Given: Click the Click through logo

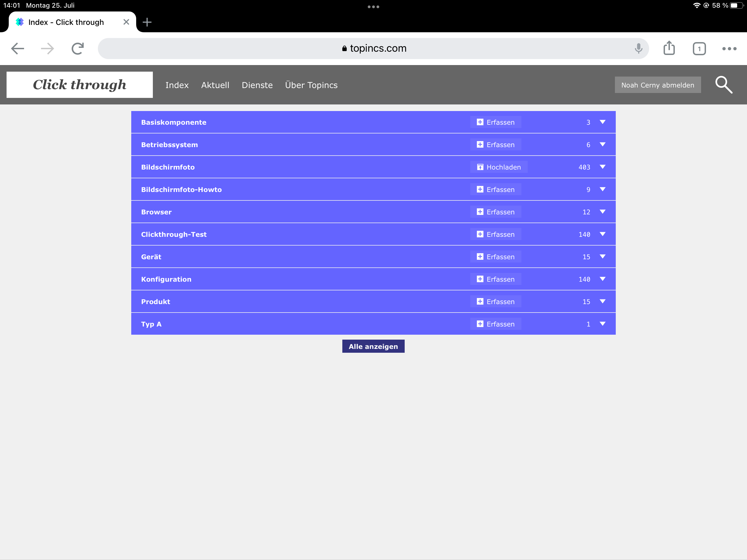Looking at the screenshot, I should tap(80, 85).
